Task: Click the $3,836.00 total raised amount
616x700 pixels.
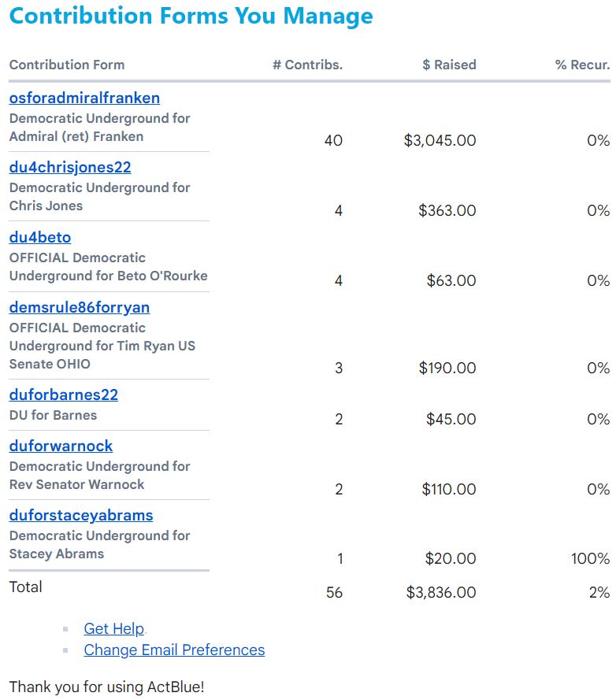Action: pos(441,592)
